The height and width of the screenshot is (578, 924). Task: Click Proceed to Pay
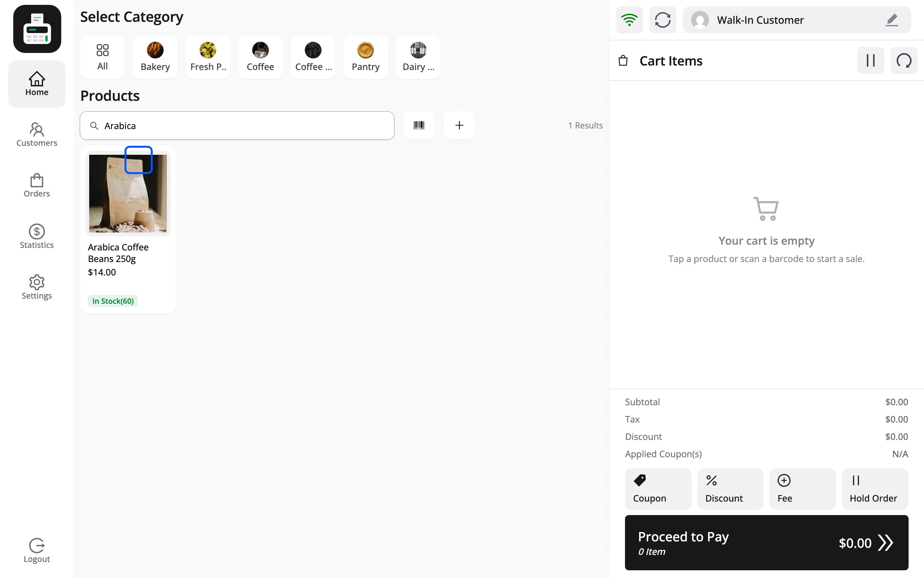click(x=767, y=542)
